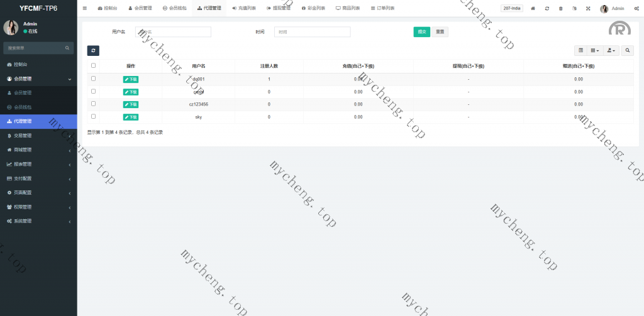Screen dimensions: 644x316
Task: Click the green 提交 submit button
Action: point(421,32)
